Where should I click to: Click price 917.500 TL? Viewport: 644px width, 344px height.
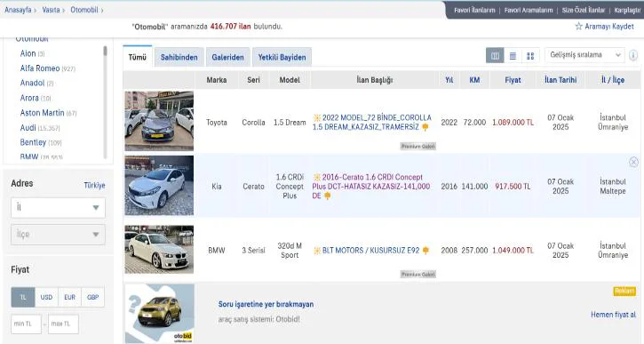(x=513, y=186)
